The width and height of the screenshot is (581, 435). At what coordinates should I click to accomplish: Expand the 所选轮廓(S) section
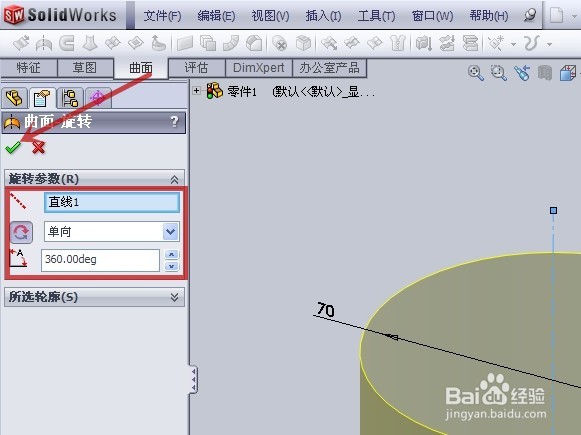pyautogui.click(x=174, y=297)
